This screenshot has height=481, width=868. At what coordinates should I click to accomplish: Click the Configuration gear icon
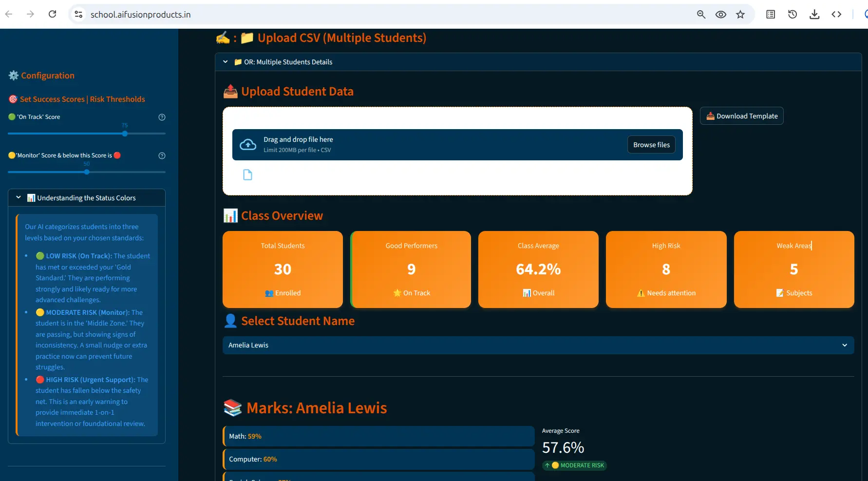click(14, 76)
